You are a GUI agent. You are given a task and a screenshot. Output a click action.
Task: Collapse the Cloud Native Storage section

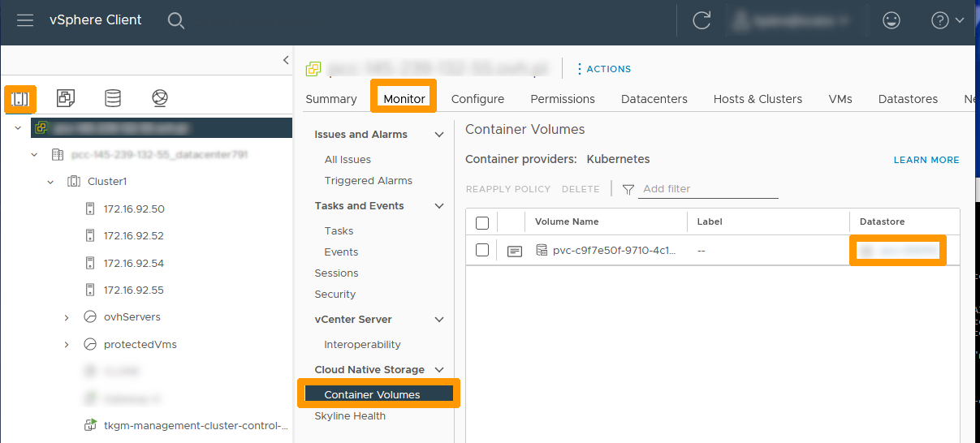point(439,370)
